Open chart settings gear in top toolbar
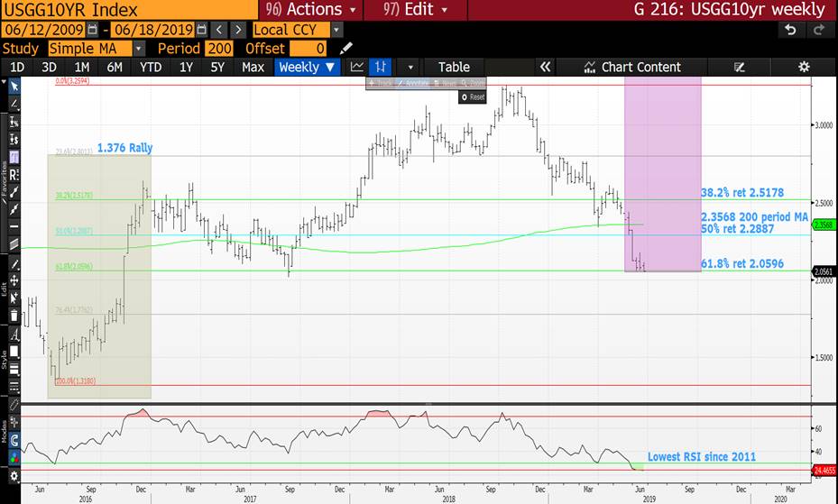 pos(803,67)
